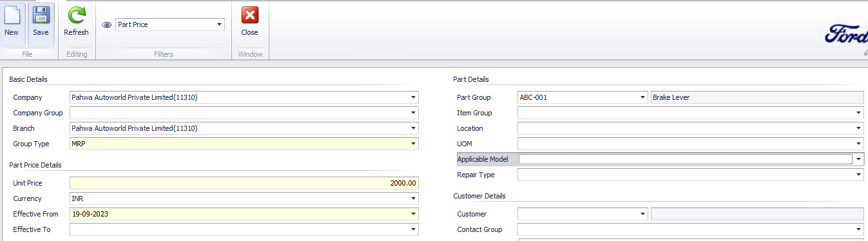
Task: Click the green Refresh icon
Action: click(x=76, y=15)
